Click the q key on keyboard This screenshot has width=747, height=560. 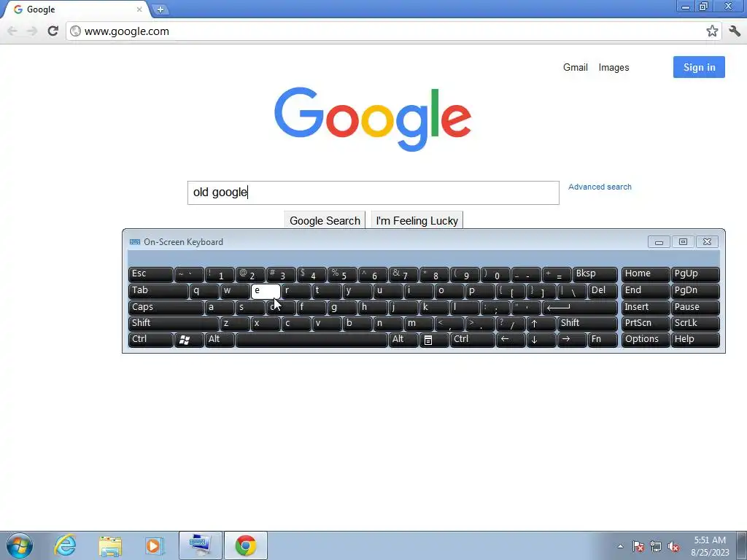point(204,291)
